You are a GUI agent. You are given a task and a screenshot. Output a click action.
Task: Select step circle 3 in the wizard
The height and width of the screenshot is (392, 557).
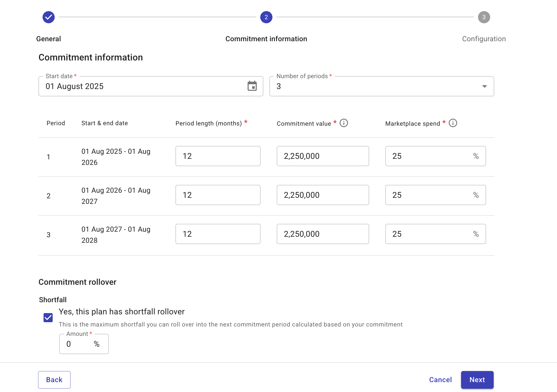[x=484, y=17]
